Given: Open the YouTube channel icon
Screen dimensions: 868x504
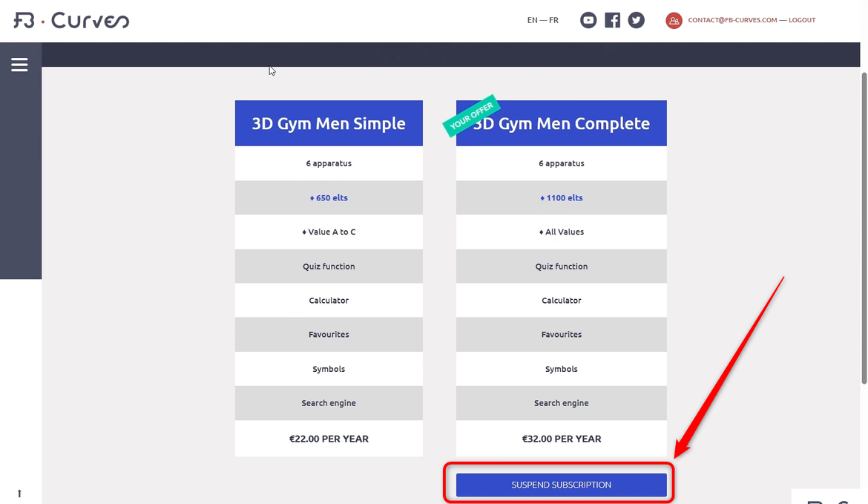Looking at the screenshot, I should point(588,21).
